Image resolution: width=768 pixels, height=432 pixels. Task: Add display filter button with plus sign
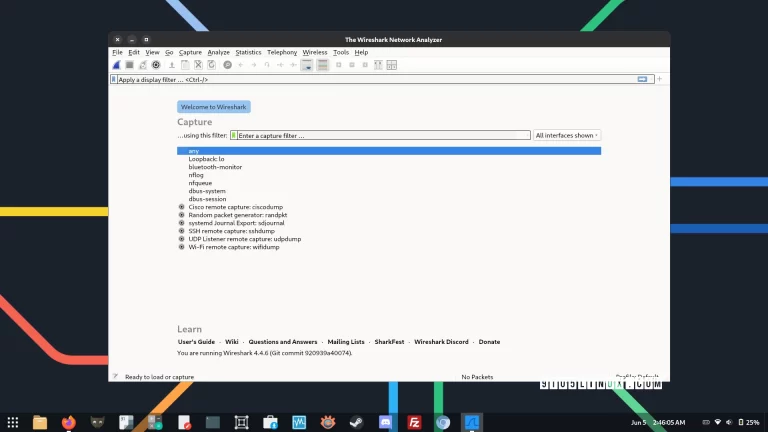tap(660, 79)
